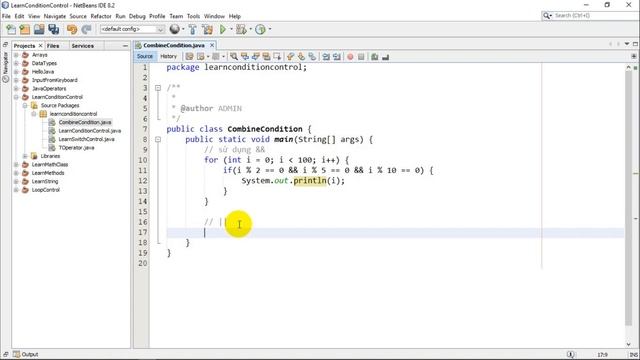
Task: Switch to the Files tab
Action: point(53,46)
